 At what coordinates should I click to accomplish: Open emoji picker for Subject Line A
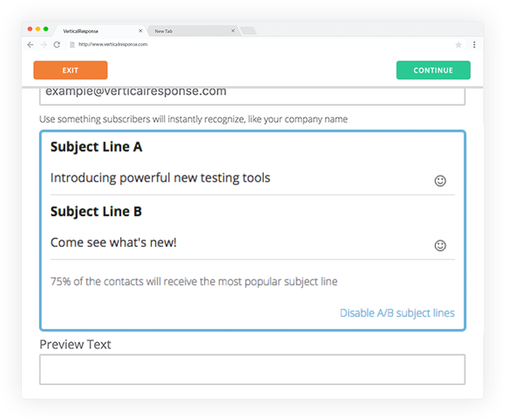(440, 181)
